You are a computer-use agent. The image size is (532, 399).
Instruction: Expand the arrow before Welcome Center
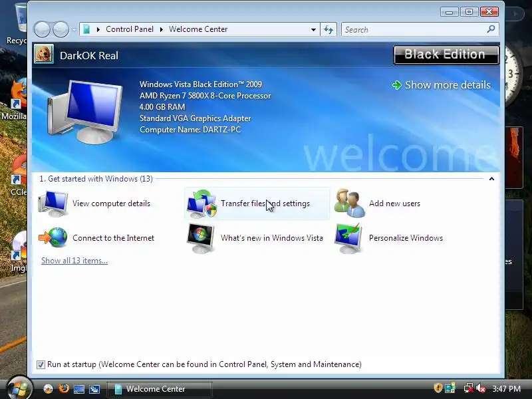pyautogui.click(x=162, y=29)
